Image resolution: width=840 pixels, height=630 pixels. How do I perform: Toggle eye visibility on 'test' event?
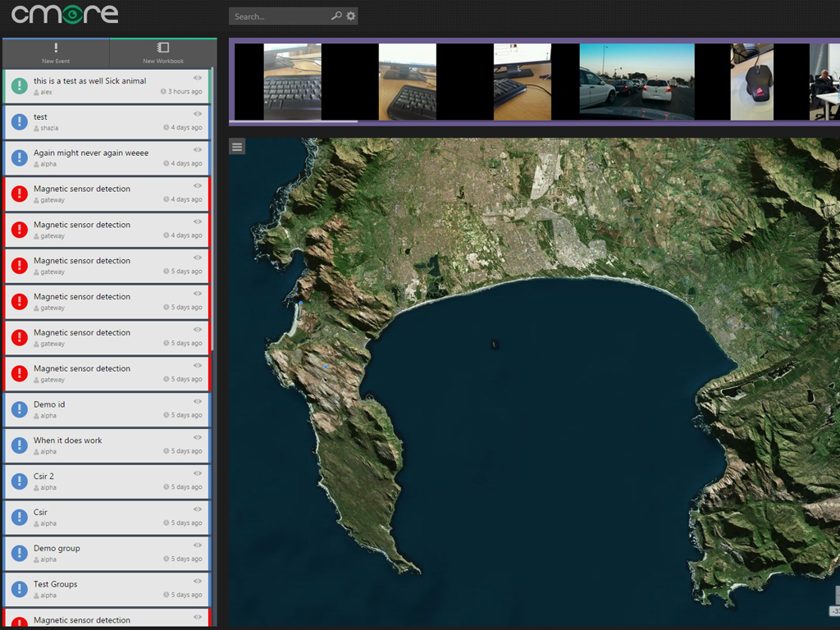pyautogui.click(x=198, y=114)
